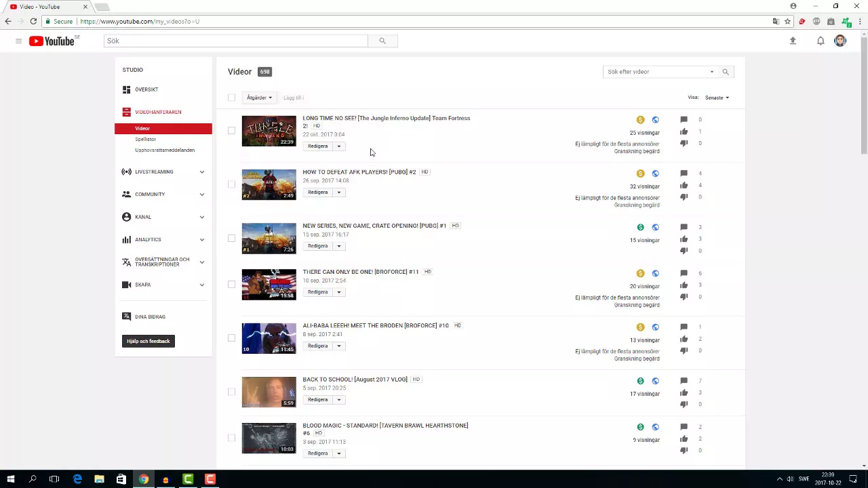Click the top search magnifier button
Viewport: 868px width, 488px height.
pos(382,41)
